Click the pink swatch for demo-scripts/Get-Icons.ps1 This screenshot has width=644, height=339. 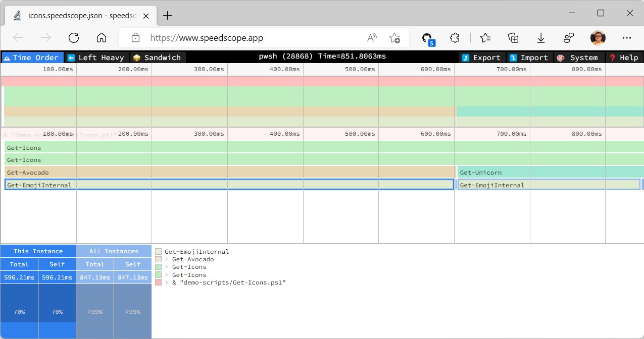point(159,282)
